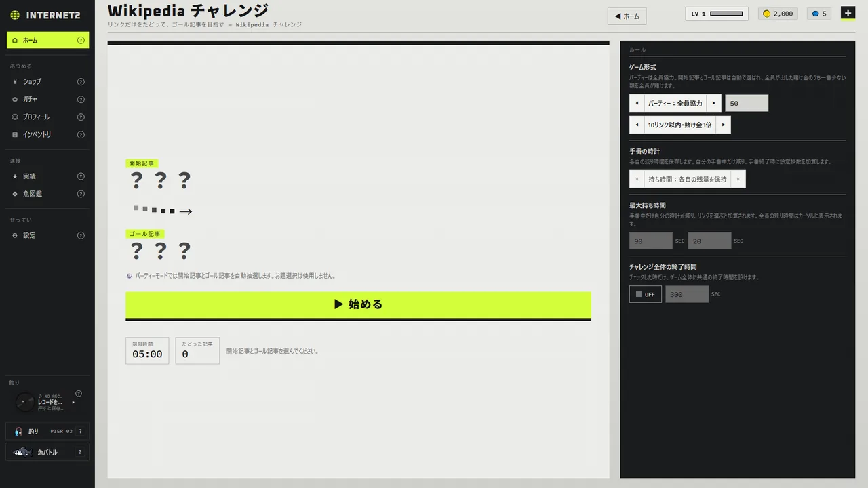Viewport: 868px width, 488px height.
Task: Open インベントリ from the sidebar
Action: point(47,134)
